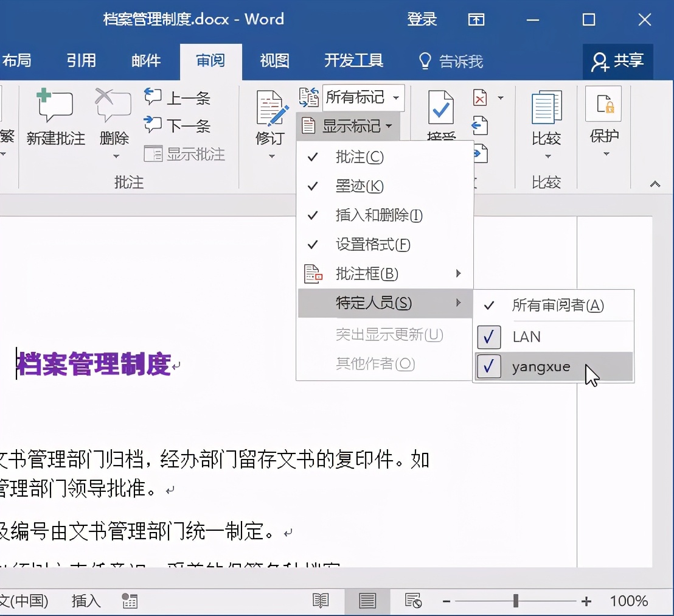Expand the 批注框 submenu
The image size is (674, 616).
click(x=365, y=273)
